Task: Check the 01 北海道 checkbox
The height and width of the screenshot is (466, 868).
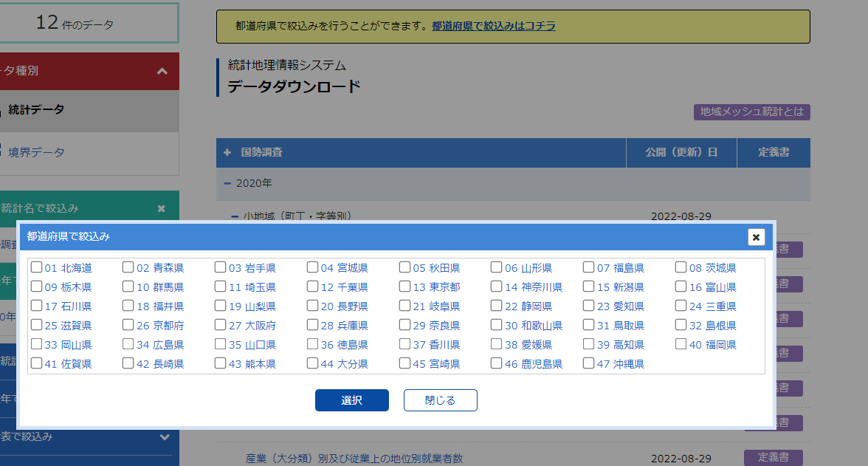Action: tap(37, 267)
